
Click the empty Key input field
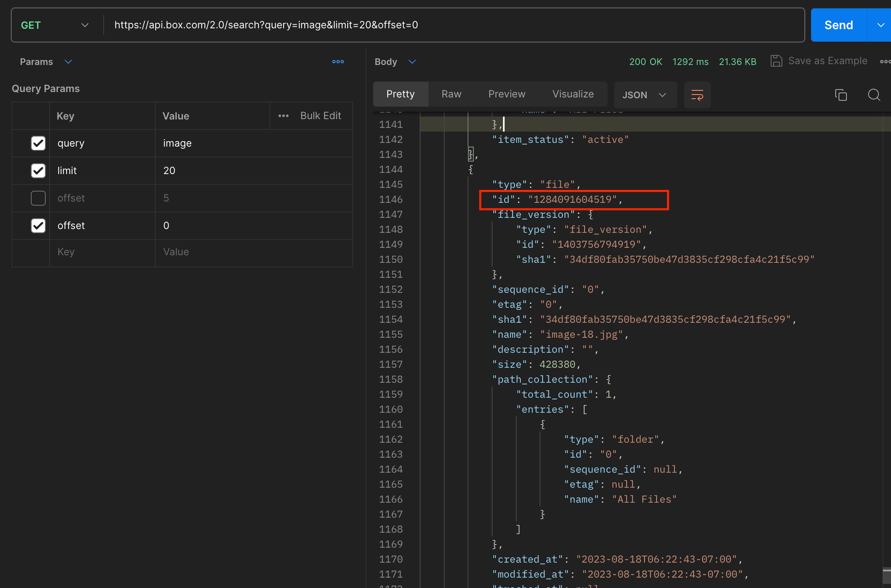point(102,252)
